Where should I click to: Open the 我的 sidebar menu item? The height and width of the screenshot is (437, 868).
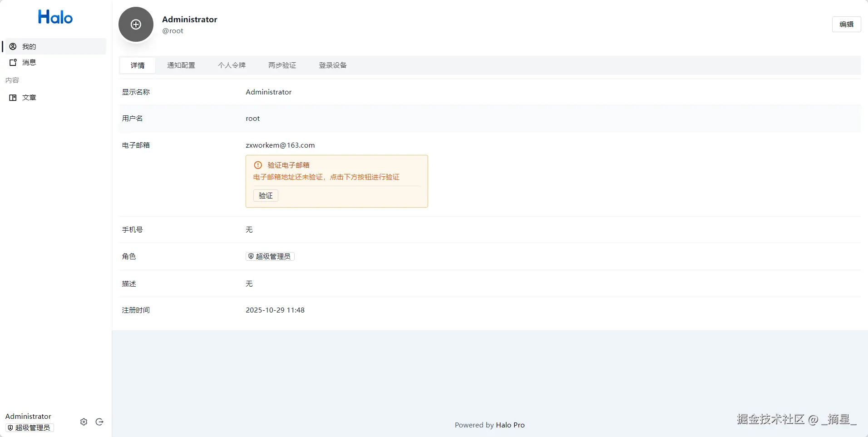[x=54, y=46]
